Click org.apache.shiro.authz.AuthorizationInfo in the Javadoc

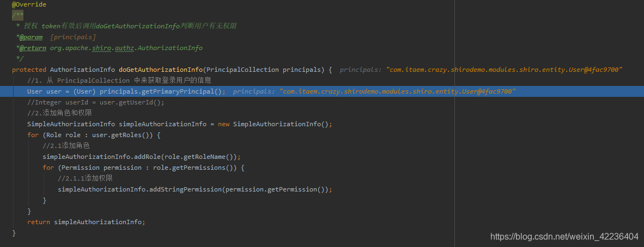click(x=126, y=48)
